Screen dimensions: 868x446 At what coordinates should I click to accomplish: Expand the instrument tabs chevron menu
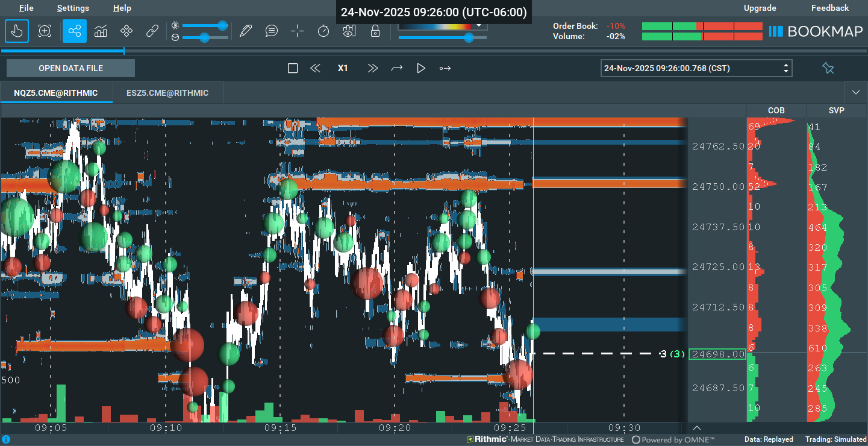(x=856, y=93)
